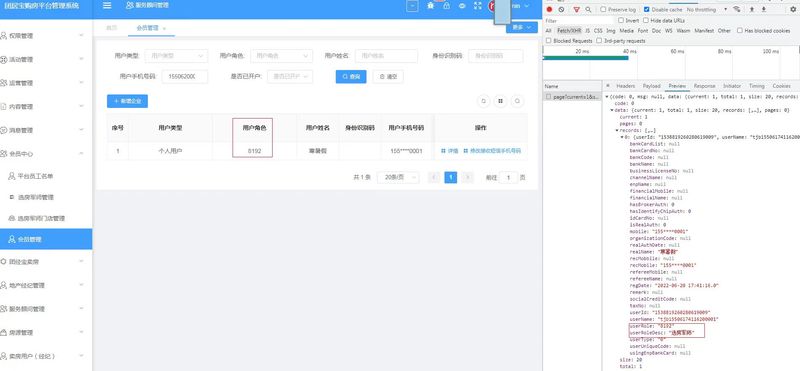The height and width of the screenshot is (371, 800).
Task: Click the 用户姓名 filter input
Action: point(386,56)
